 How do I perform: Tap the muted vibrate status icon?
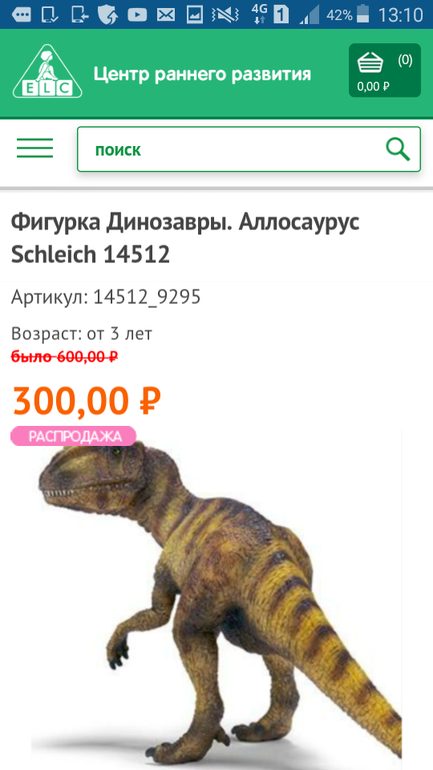[x=225, y=15]
